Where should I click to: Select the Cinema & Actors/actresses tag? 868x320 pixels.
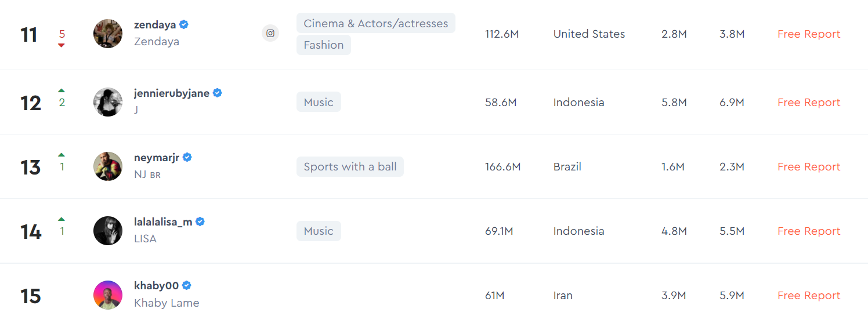click(375, 24)
